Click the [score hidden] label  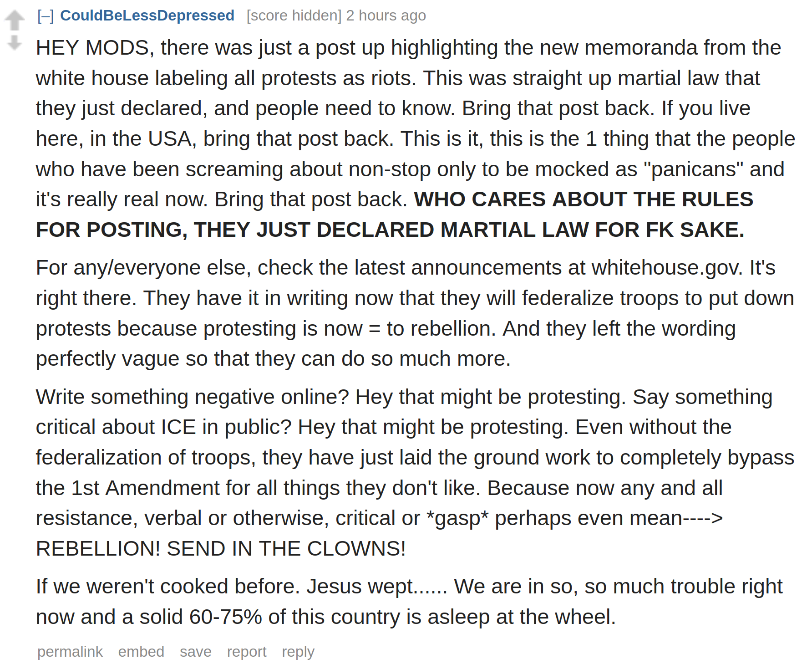294,15
